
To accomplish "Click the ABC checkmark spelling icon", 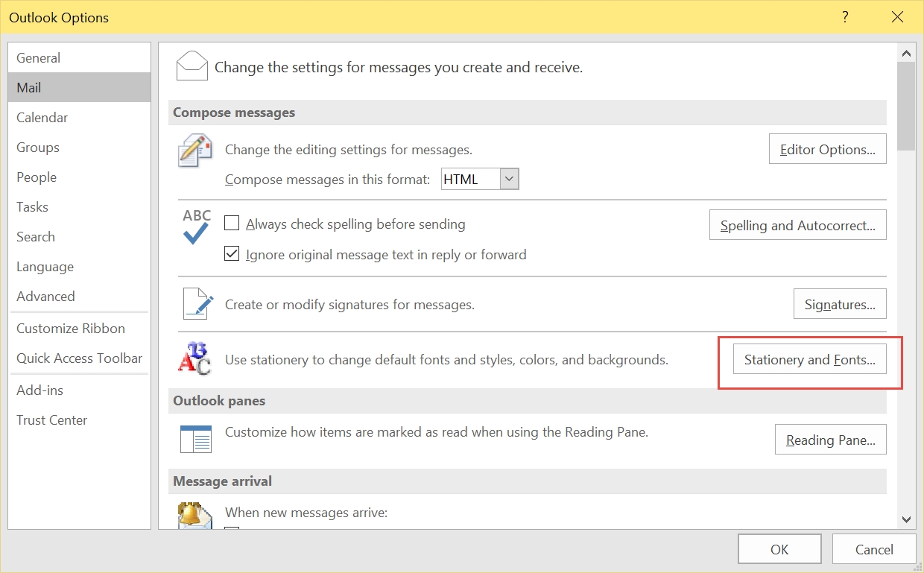I will point(197,227).
